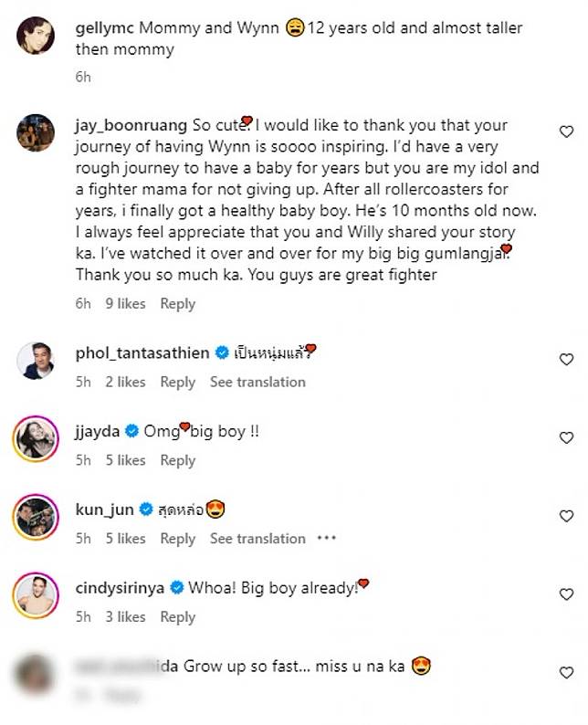This screenshot has height=725, width=588.
Task: Open cindysirinya's story ring avatar
Action: pos(36,596)
